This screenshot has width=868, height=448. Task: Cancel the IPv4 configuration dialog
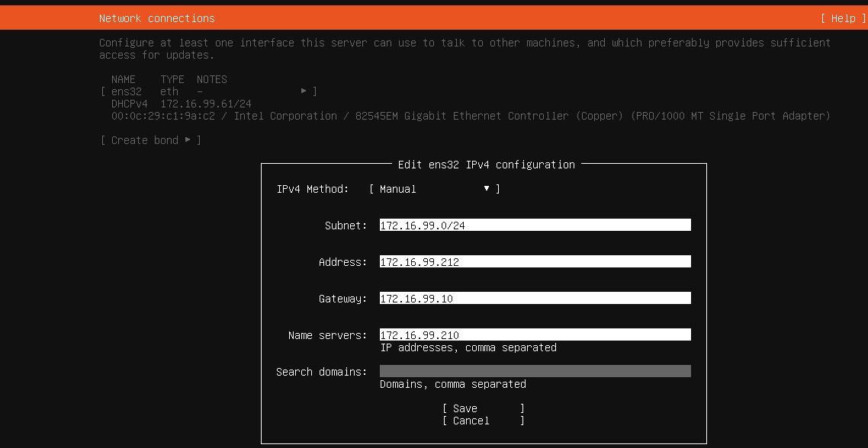coord(482,421)
